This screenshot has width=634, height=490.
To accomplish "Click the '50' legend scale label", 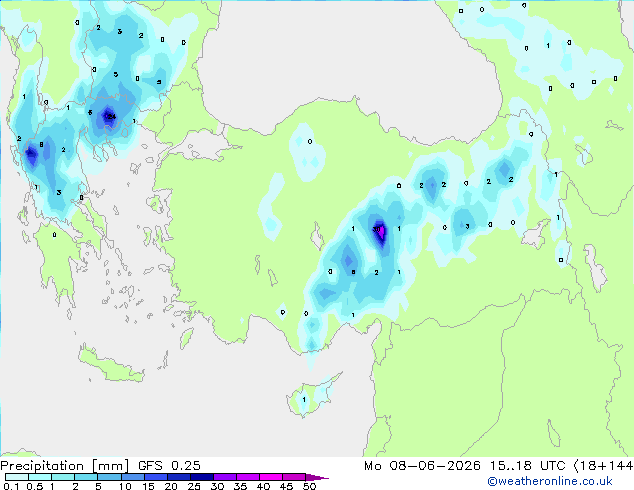I will [309, 486].
